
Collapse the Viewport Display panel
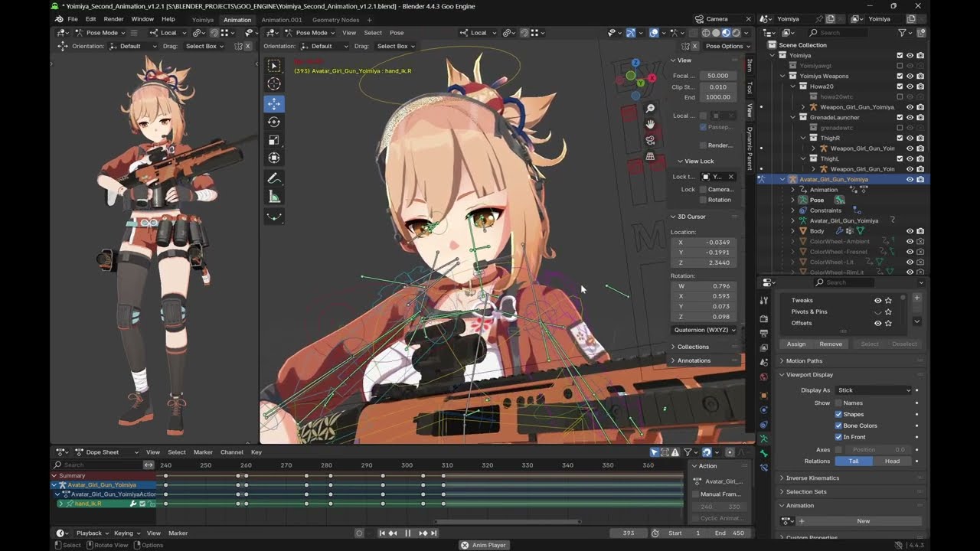pyautogui.click(x=809, y=375)
